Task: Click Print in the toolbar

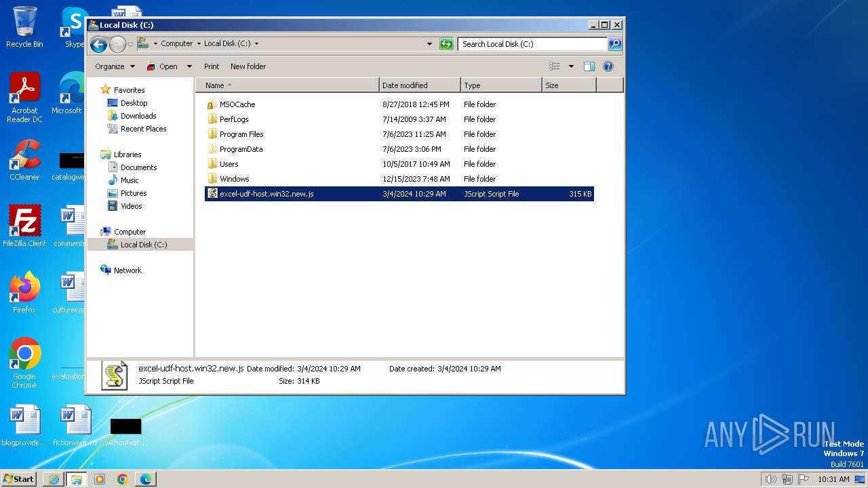Action: coord(212,66)
